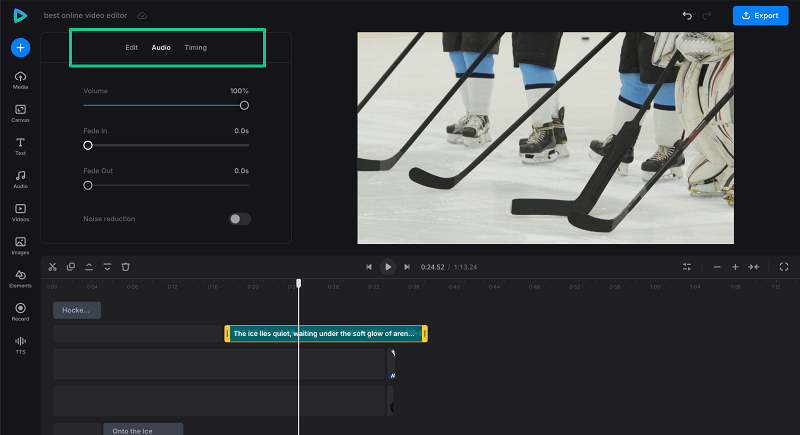Click the cloud save status icon

pyautogui.click(x=142, y=16)
